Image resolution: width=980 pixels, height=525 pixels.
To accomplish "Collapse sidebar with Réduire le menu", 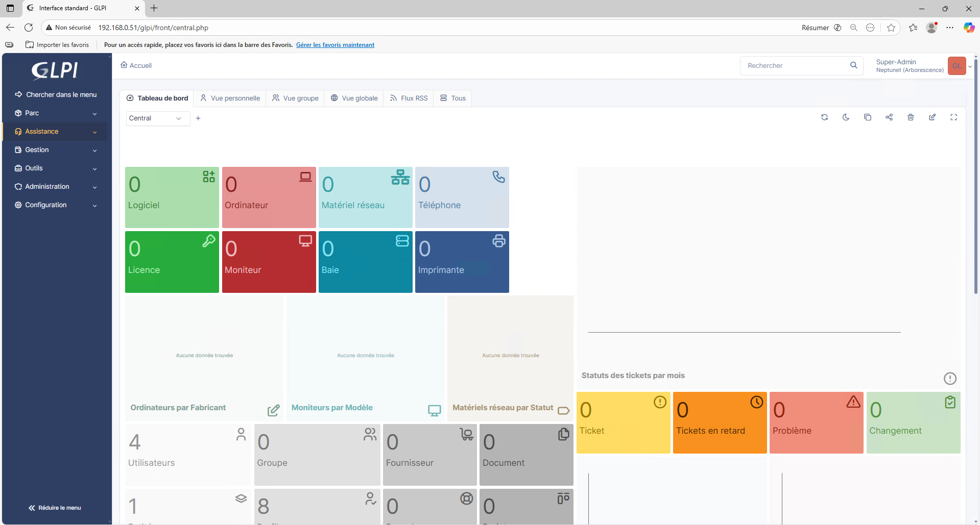I will coord(55,508).
